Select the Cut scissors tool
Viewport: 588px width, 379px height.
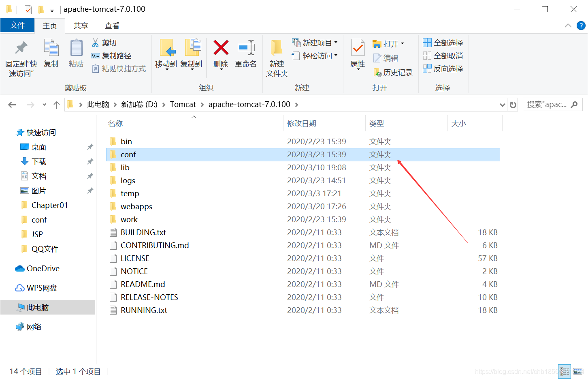click(x=104, y=43)
